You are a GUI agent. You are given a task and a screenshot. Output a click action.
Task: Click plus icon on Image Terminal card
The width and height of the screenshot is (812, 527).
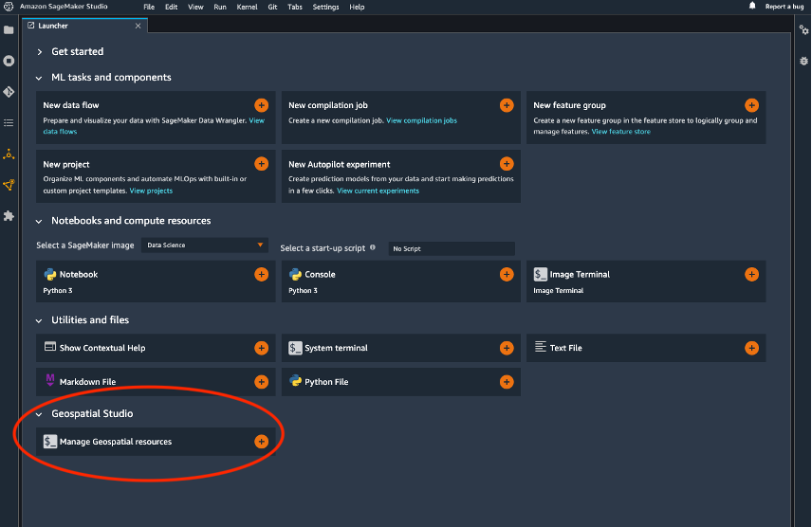pyautogui.click(x=751, y=274)
